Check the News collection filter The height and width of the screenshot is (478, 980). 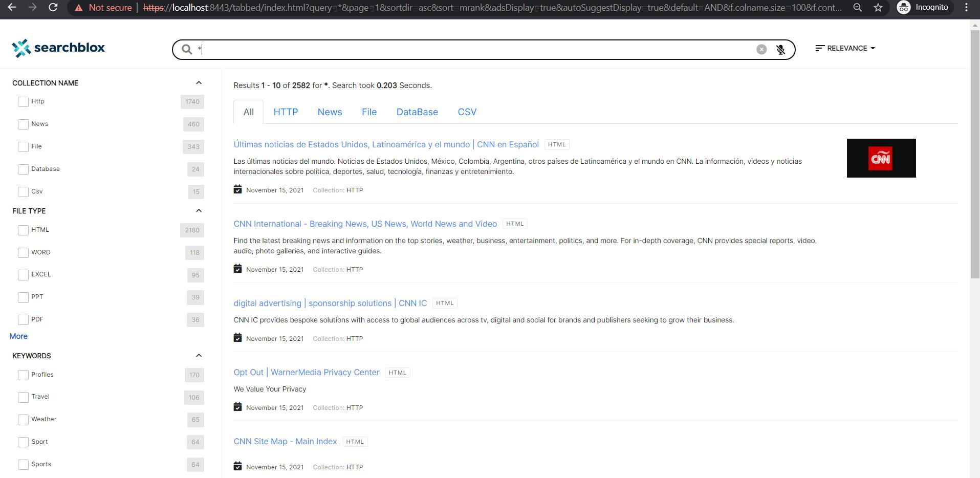23,124
